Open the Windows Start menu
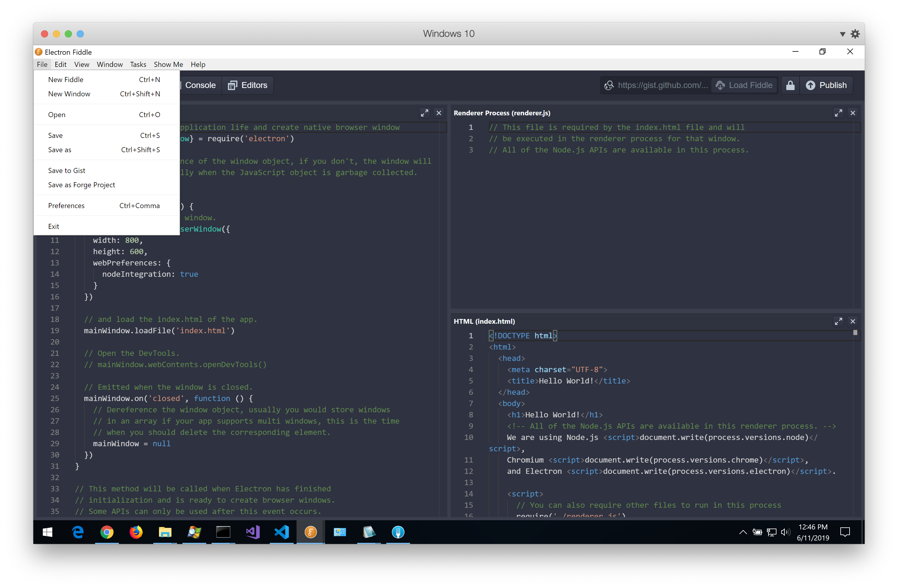Image resolution: width=898 pixels, height=588 pixels. pos(48,532)
